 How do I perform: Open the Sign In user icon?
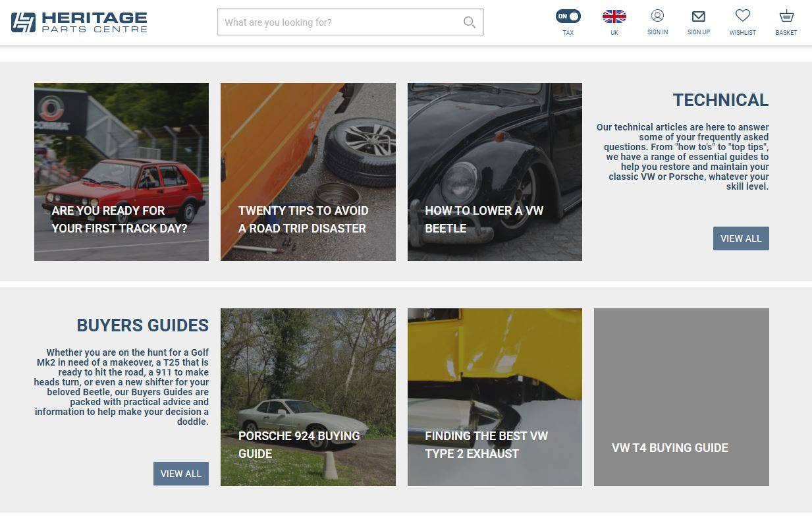point(657,16)
